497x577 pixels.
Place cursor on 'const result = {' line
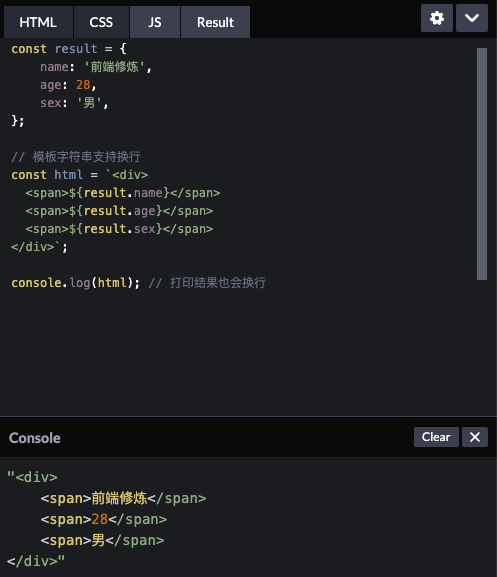pyautogui.click(x=69, y=49)
